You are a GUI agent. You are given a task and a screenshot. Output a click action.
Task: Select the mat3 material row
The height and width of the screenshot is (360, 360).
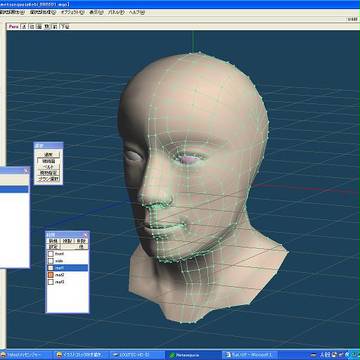click(67, 282)
